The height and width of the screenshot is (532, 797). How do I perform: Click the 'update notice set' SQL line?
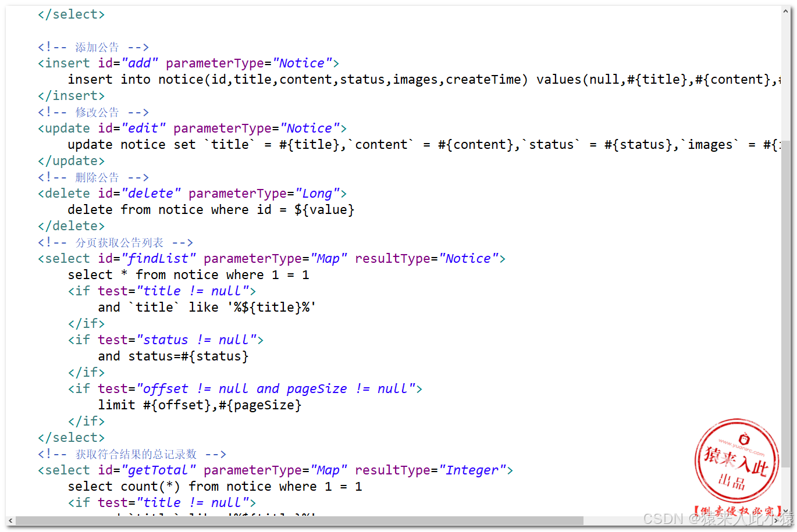tap(425, 145)
